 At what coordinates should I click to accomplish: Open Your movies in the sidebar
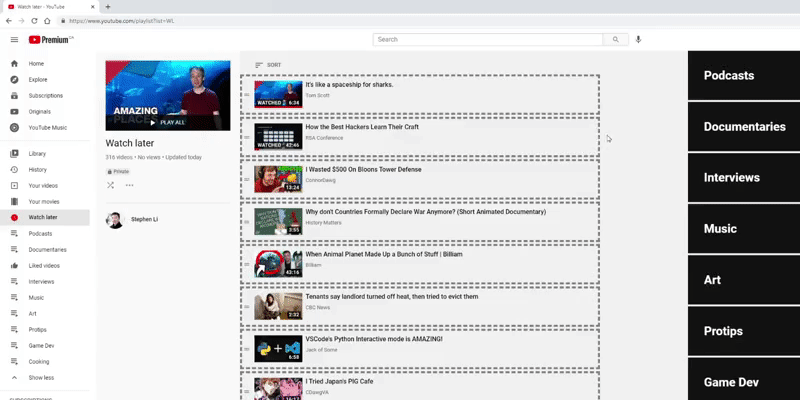(45, 202)
